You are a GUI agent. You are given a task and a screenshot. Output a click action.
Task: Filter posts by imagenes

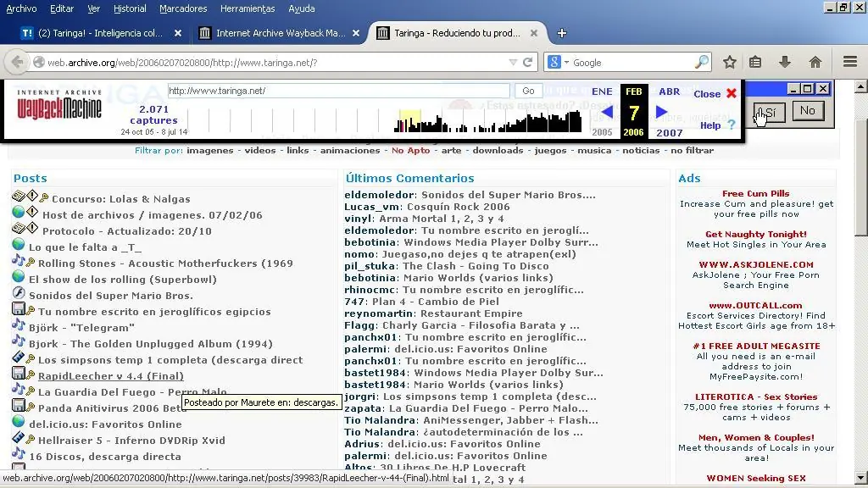[x=210, y=150]
